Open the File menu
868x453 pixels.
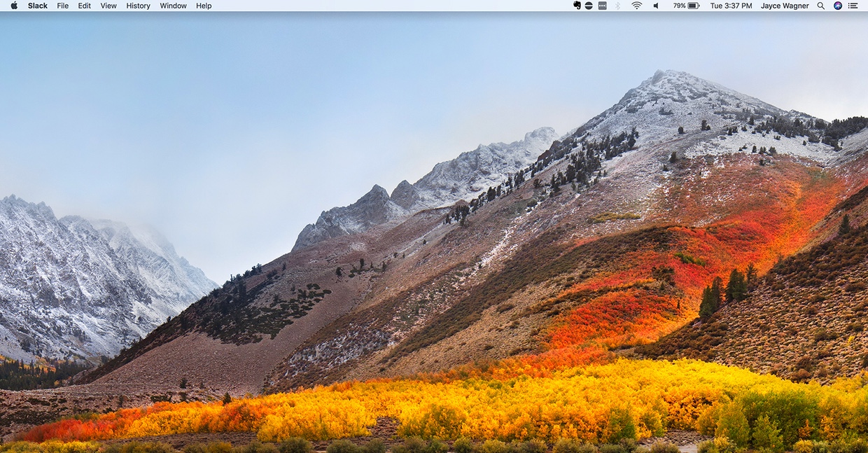[x=63, y=6]
